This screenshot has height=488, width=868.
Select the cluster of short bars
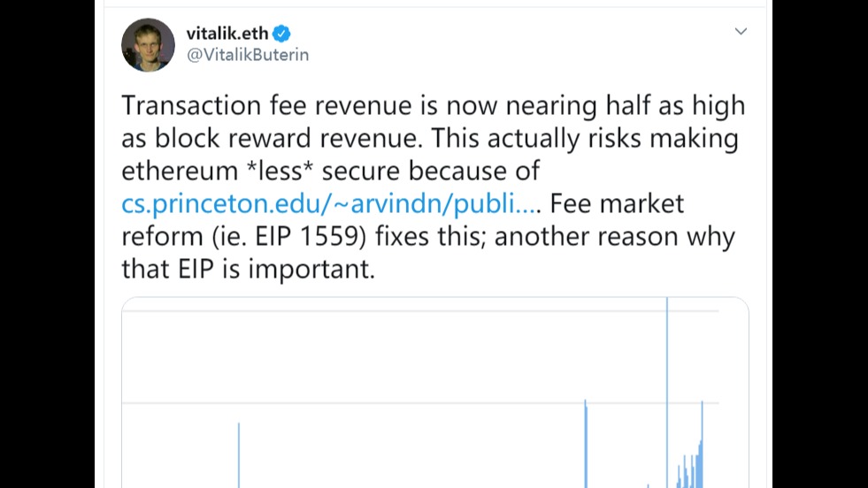click(x=687, y=471)
